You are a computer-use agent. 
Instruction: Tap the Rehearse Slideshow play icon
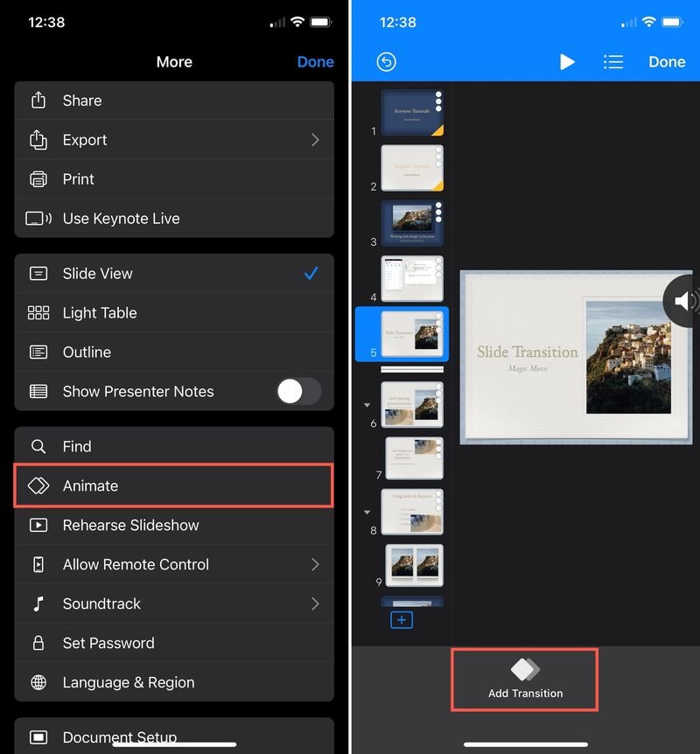pos(38,525)
